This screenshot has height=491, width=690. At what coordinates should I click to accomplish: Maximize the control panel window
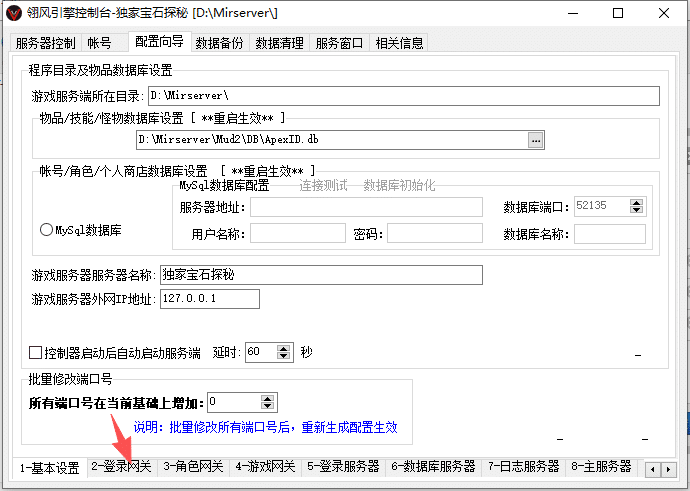click(x=618, y=15)
